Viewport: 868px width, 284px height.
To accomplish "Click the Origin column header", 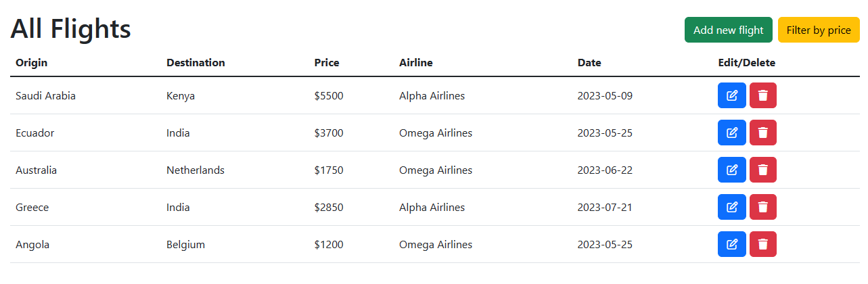I will [x=32, y=63].
